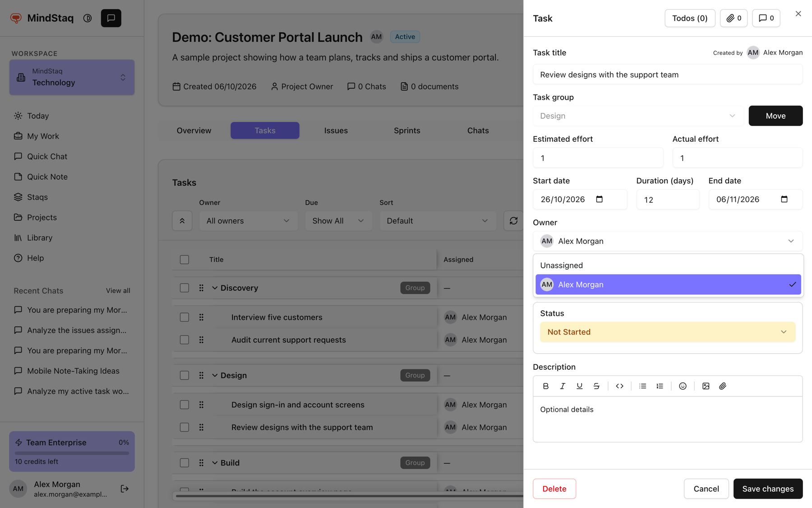Image resolution: width=812 pixels, height=508 pixels.
Task: Toggle underline in description toolbar
Action: [579, 386]
